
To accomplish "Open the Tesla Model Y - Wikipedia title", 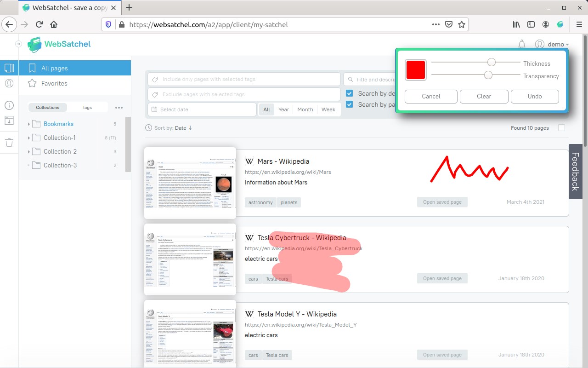I will click(297, 314).
